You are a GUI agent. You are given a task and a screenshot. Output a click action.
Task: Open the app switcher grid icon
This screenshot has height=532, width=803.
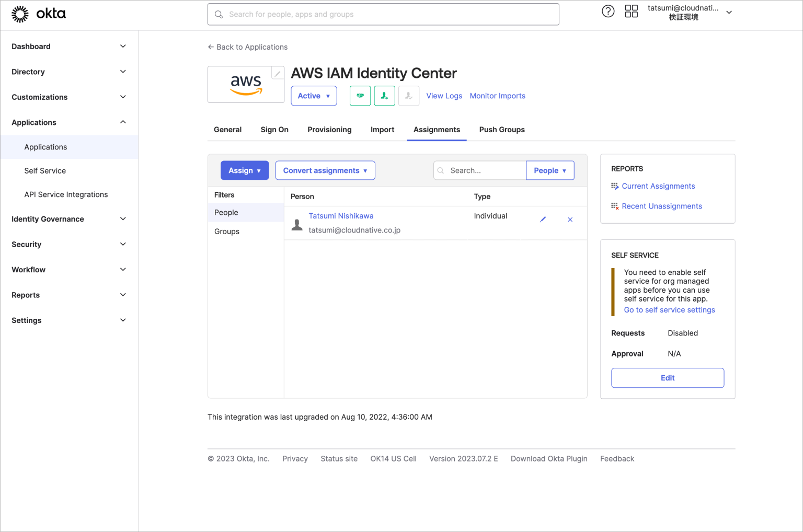click(631, 11)
